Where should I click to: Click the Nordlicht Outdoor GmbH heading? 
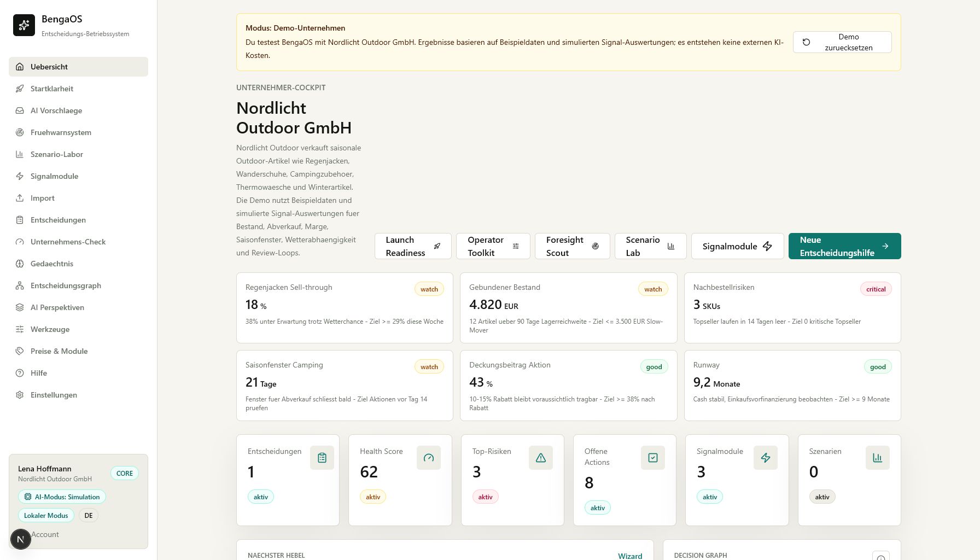294,118
